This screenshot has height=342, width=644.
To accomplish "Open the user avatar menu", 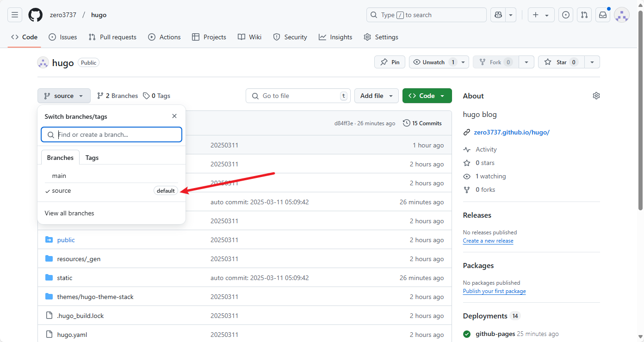I will tap(622, 15).
